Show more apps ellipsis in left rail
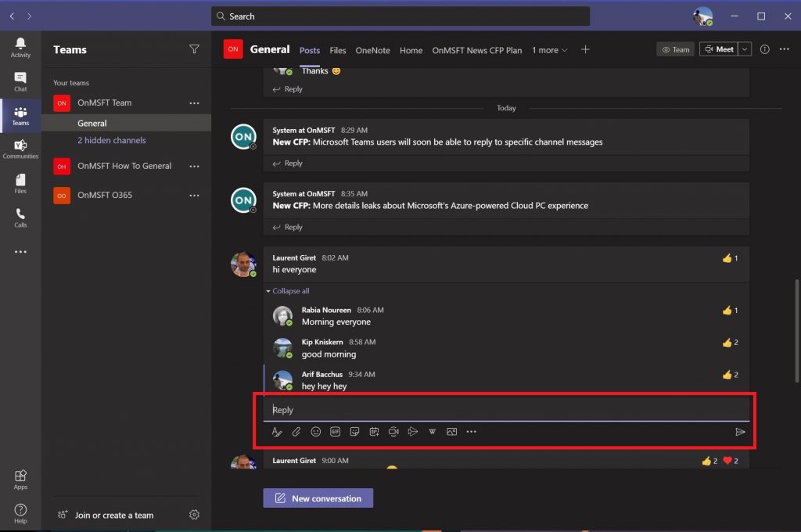Viewport: 801px width, 532px height. [20, 252]
